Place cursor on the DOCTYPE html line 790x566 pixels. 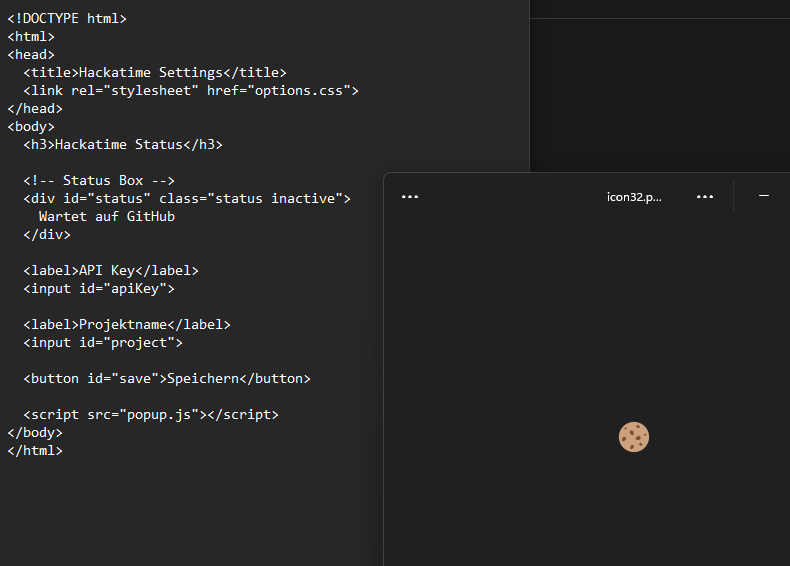pyautogui.click(x=67, y=19)
